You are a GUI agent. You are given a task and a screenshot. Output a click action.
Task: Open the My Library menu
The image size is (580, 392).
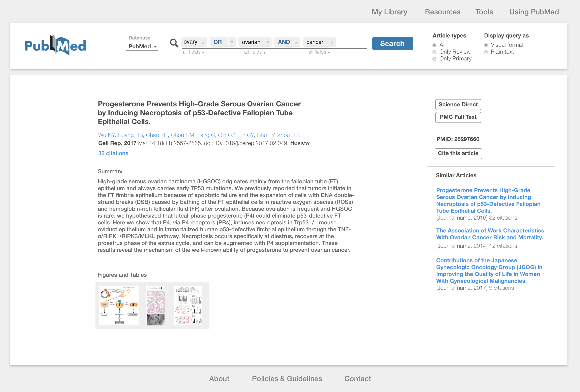[389, 12]
